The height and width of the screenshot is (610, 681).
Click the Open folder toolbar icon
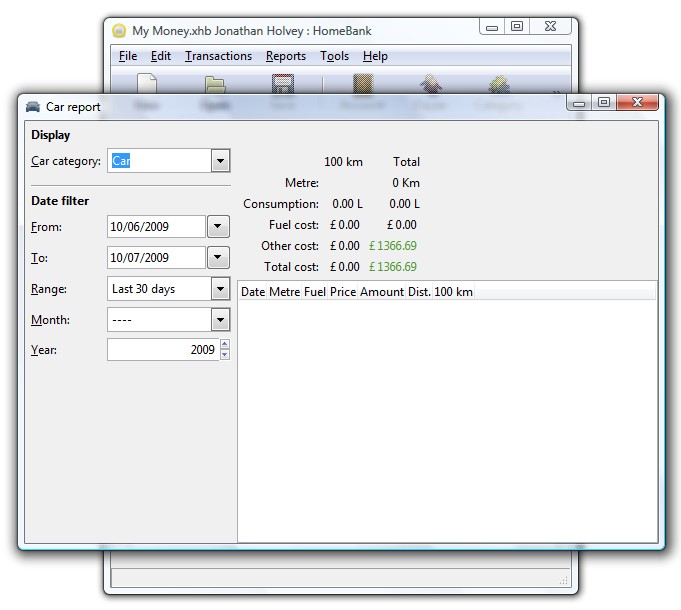pos(214,84)
